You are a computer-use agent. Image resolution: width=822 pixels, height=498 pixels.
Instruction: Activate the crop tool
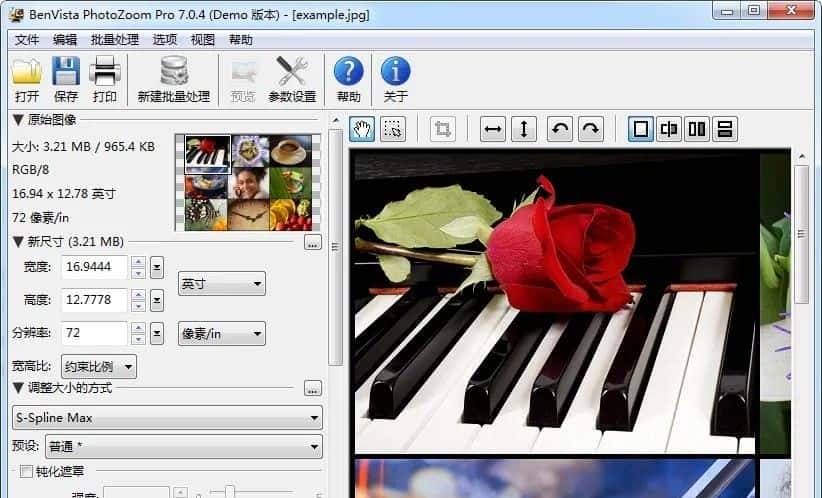(442, 129)
